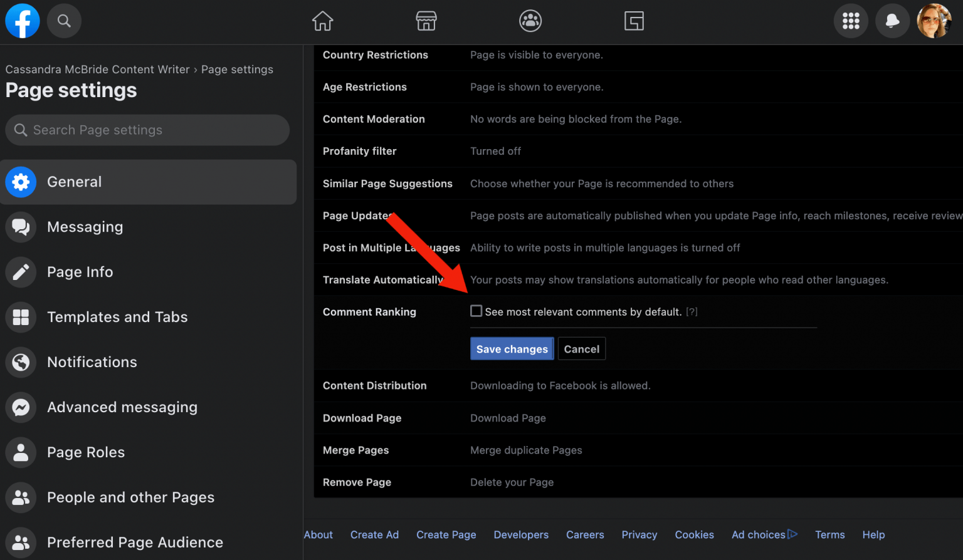Viewport: 963px width, 560px height.
Task: Click the gear icon next to General
Action: (x=21, y=182)
